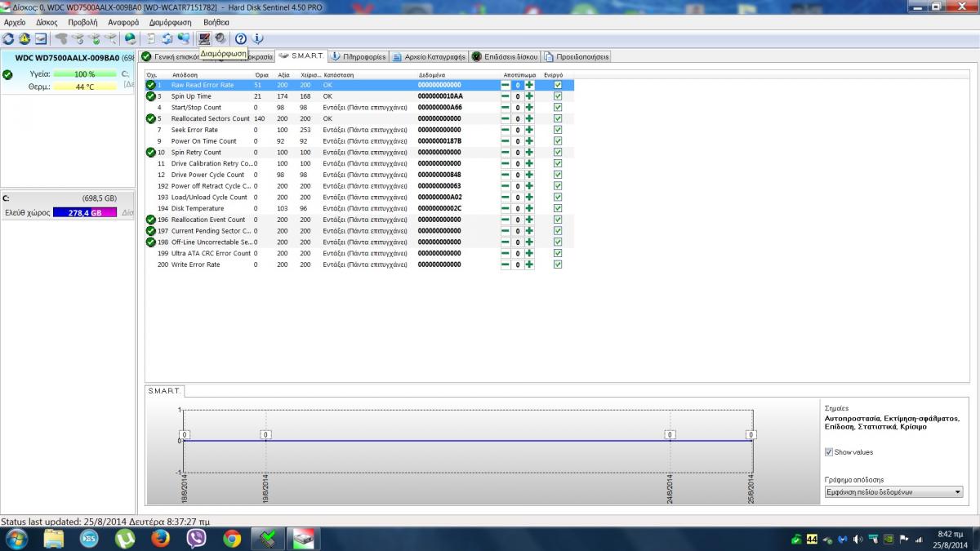Click the yellow warning alert toolbar icon

click(24, 38)
